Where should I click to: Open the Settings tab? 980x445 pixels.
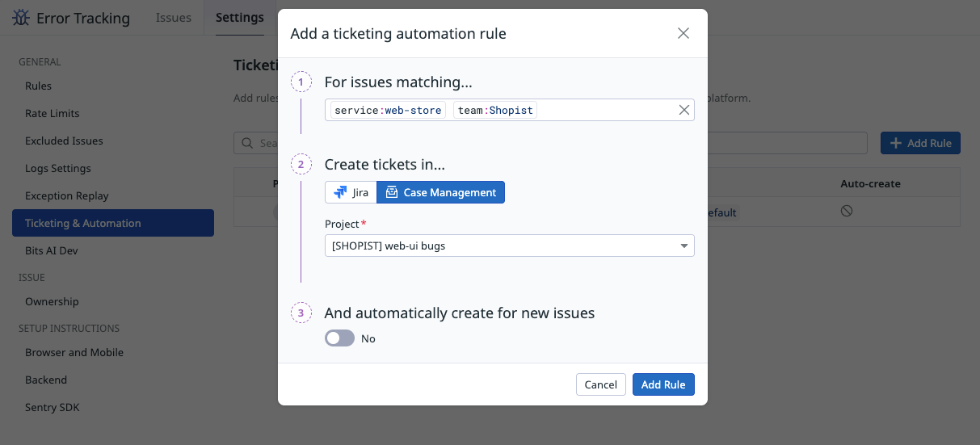(x=239, y=18)
